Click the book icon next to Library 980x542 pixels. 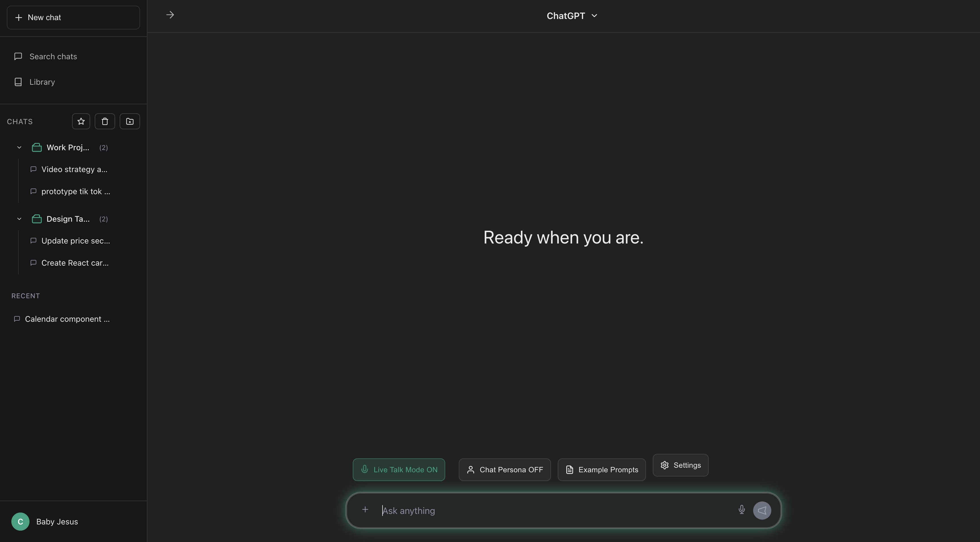pos(18,82)
